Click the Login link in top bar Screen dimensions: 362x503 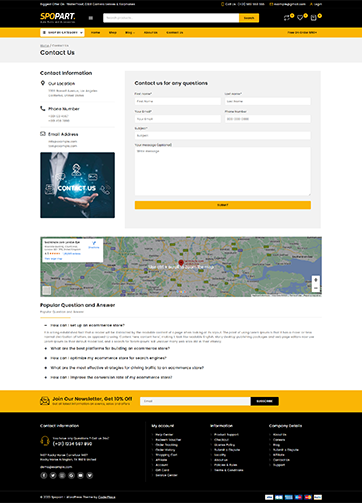point(316,4)
